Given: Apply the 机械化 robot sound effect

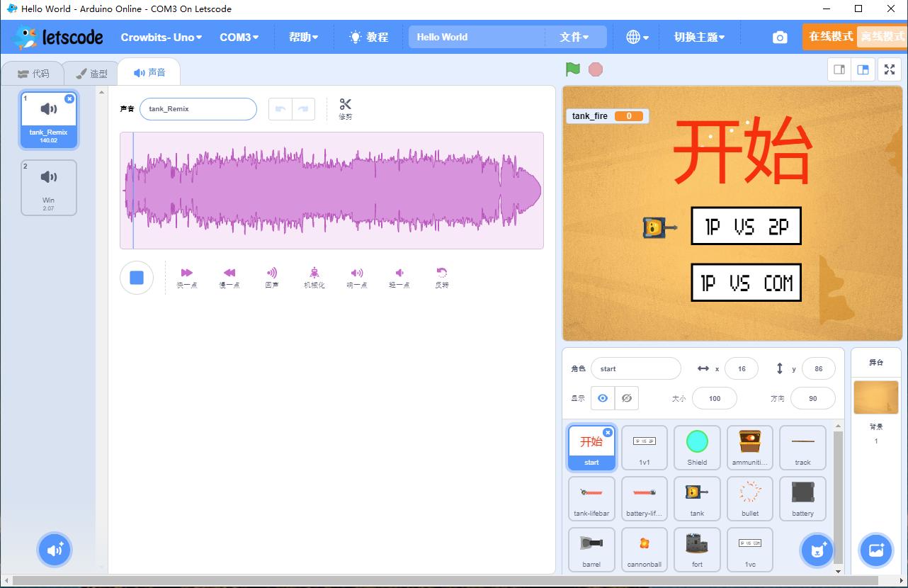Looking at the screenshot, I should [314, 276].
